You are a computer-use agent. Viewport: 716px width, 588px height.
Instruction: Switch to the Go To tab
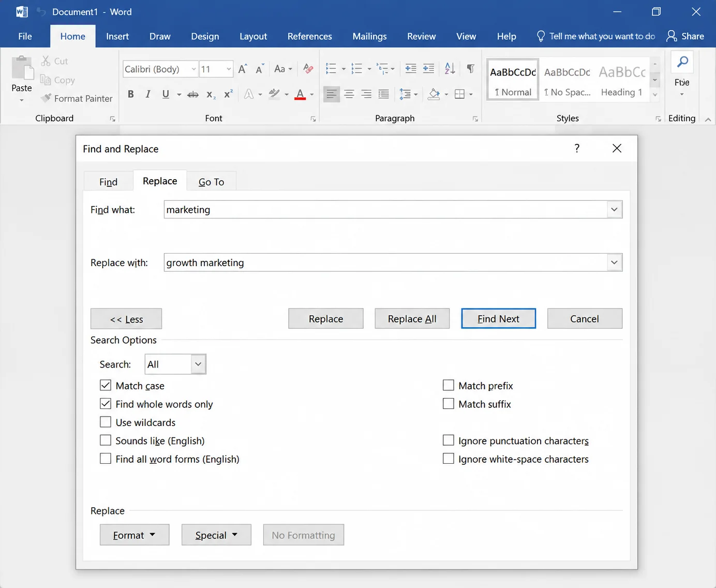pyautogui.click(x=212, y=182)
